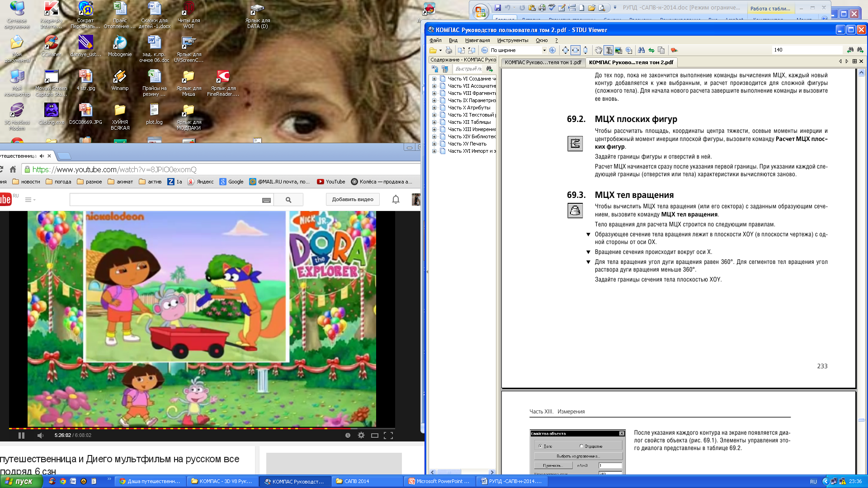868x488 pixels.
Task: Open the Окно menu
Action: coord(542,40)
